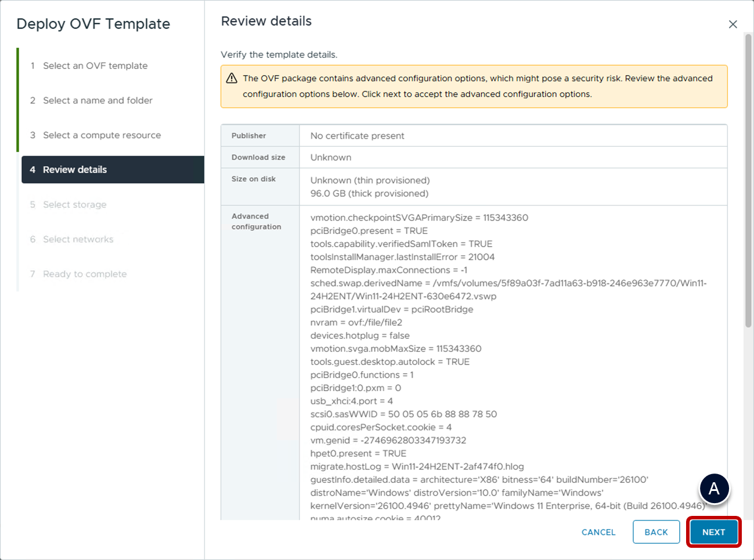The width and height of the screenshot is (754, 560).
Task: Select the Review details step
Action: (75, 169)
